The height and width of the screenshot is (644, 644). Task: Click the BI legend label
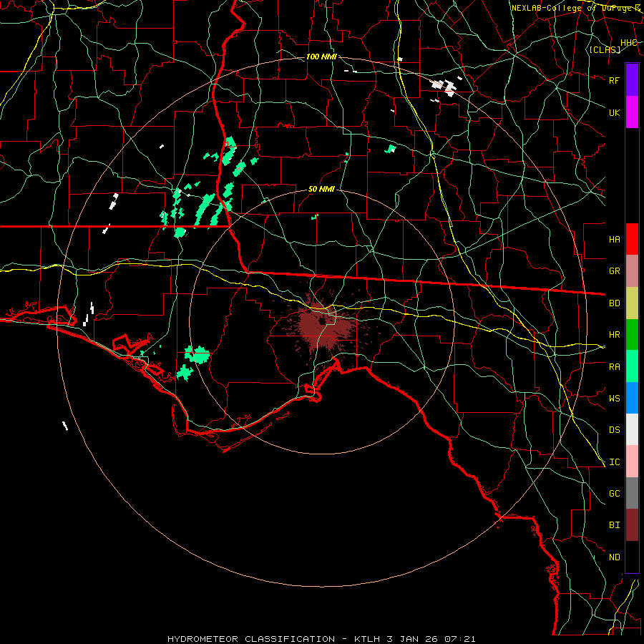[x=615, y=525]
